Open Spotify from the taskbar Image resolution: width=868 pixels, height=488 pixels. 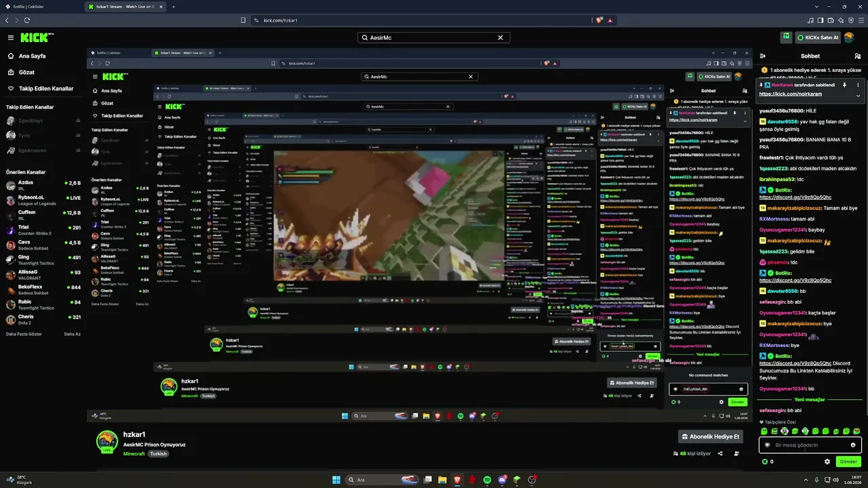[x=487, y=480]
